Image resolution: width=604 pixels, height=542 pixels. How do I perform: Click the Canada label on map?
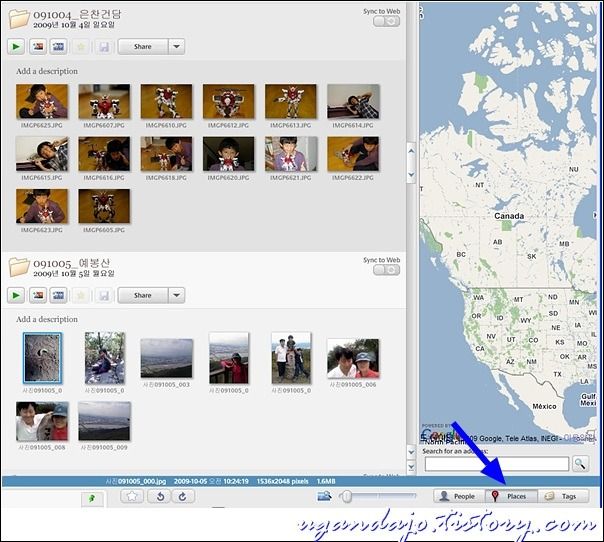(509, 216)
